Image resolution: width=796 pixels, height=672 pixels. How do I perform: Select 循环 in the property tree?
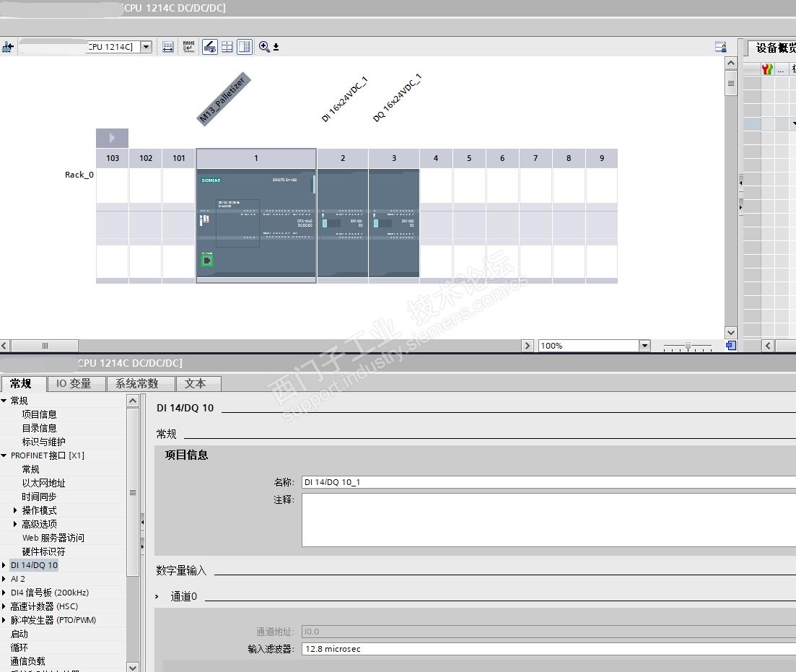click(19, 647)
